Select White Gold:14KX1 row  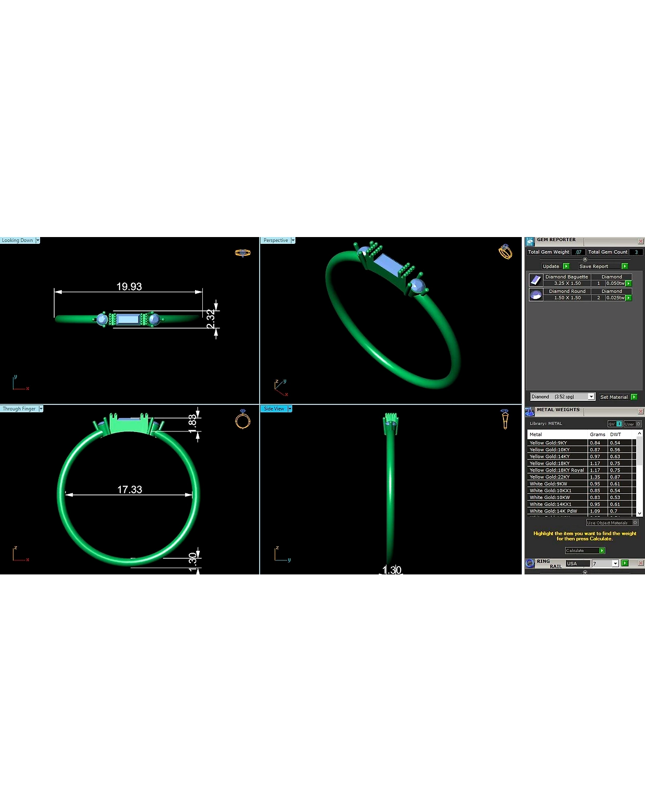coord(582,504)
